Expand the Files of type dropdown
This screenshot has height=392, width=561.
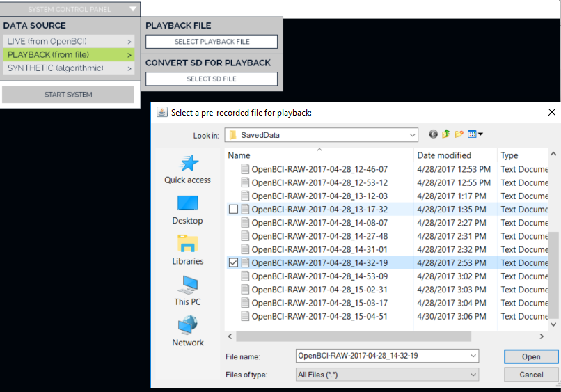coord(473,375)
